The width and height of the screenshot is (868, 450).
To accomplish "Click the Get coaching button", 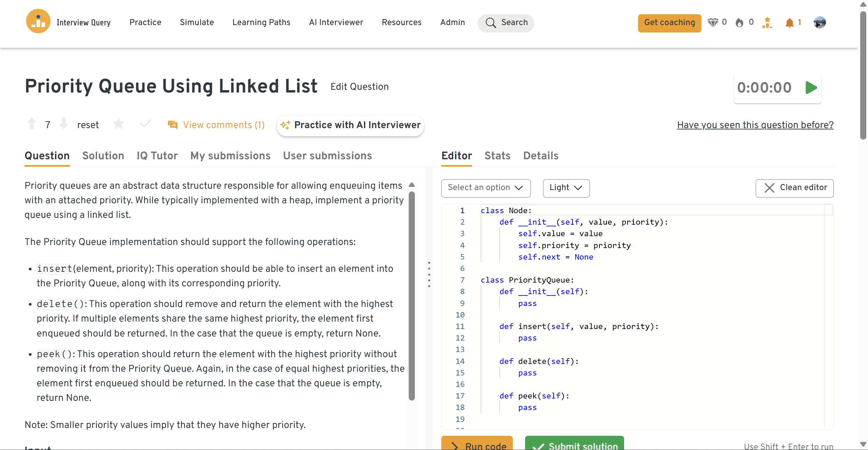I will coord(669,23).
